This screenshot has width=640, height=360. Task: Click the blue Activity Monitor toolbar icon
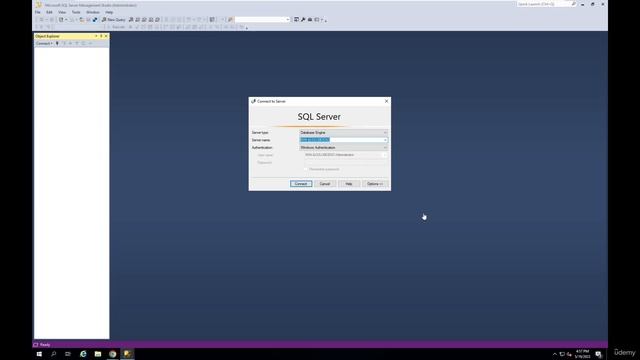point(95,20)
